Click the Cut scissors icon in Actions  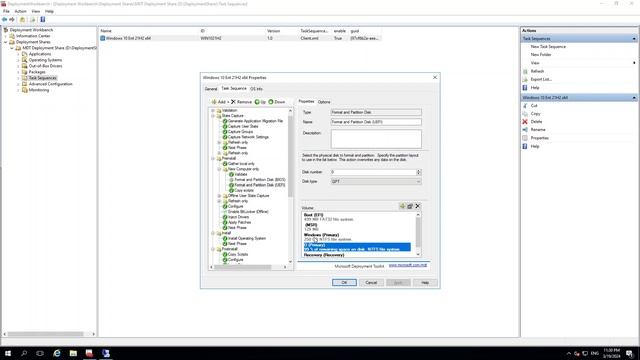525,106
